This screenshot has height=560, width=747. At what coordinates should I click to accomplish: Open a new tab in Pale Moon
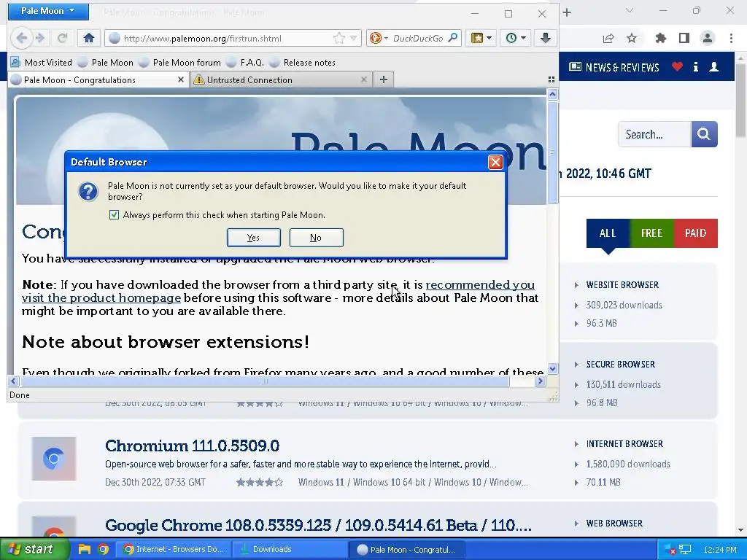384,79
